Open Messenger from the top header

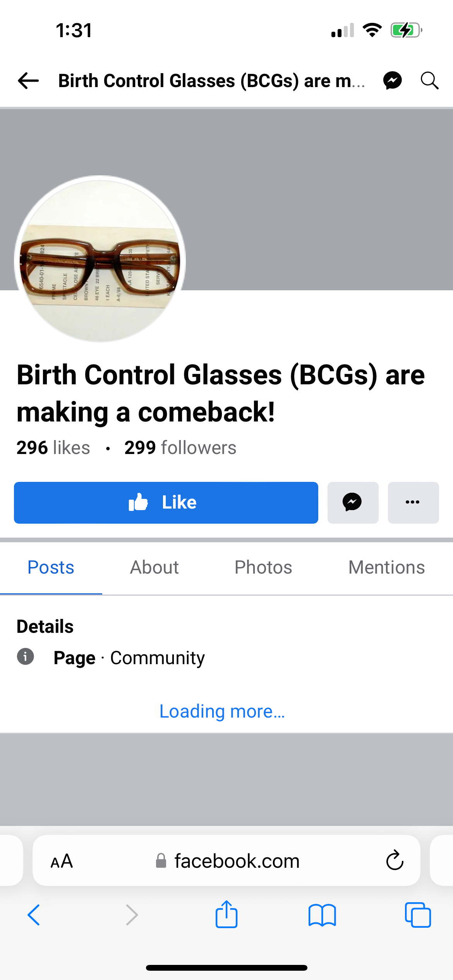point(392,81)
